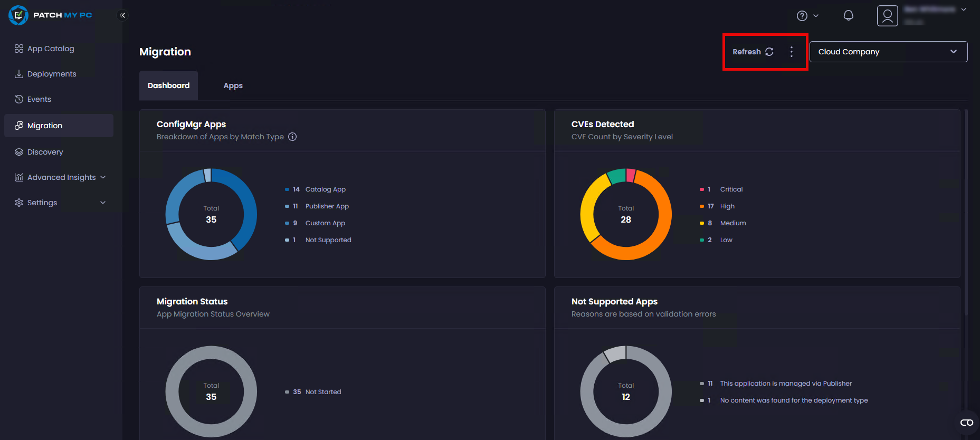The width and height of the screenshot is (980, 440).
Task: Click the info icon beside Match Type
Action: tap(292, 137)
